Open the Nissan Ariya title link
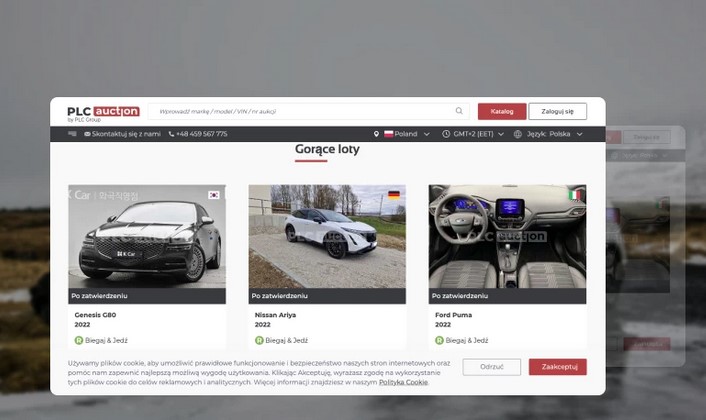Viewport: 706px width, 420px height. pos(275,315)
